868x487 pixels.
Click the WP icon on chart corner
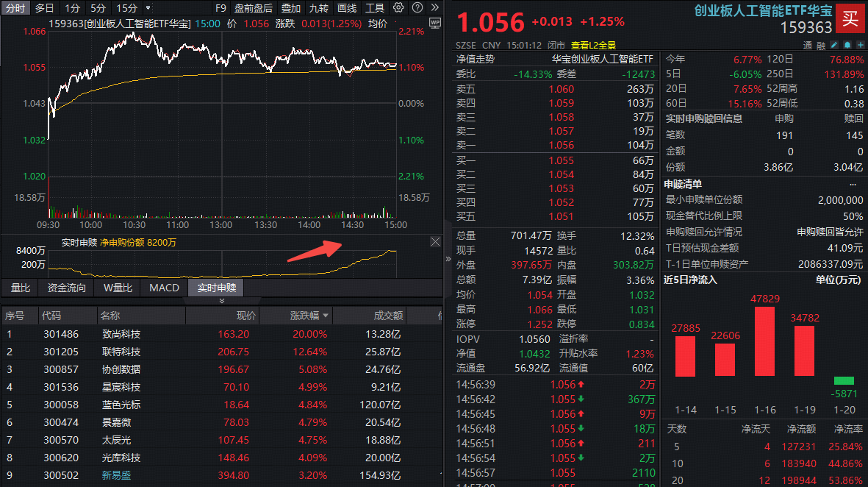click(434, 23)
